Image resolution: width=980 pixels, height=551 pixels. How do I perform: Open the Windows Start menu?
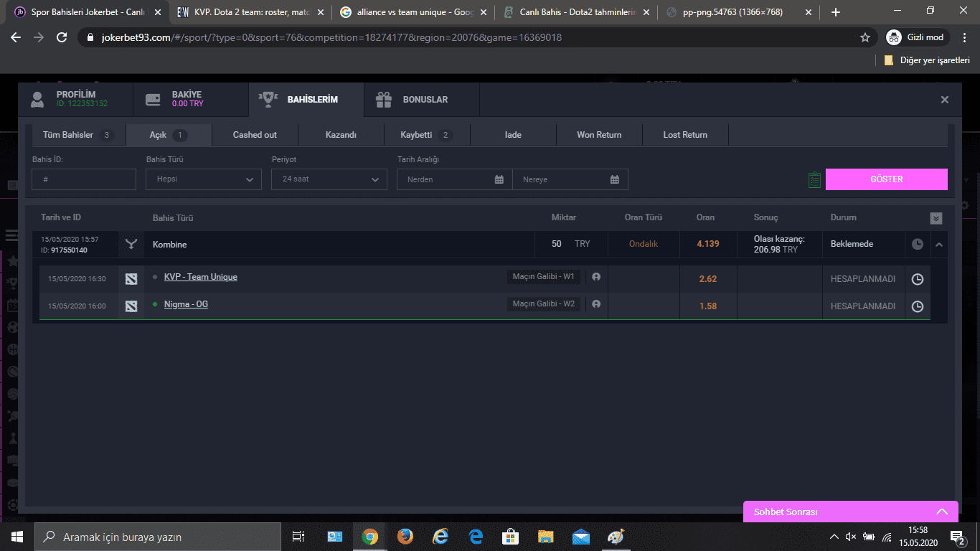pyautogui.click(x=17, y=537)
